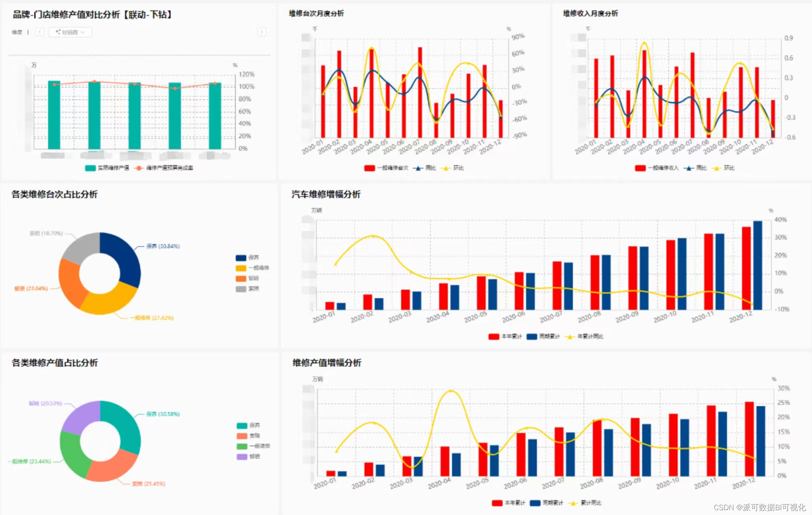Toggle the 维修产值预算完成率 legend line
Screen dimensions: 812x515
pos(139,168)
